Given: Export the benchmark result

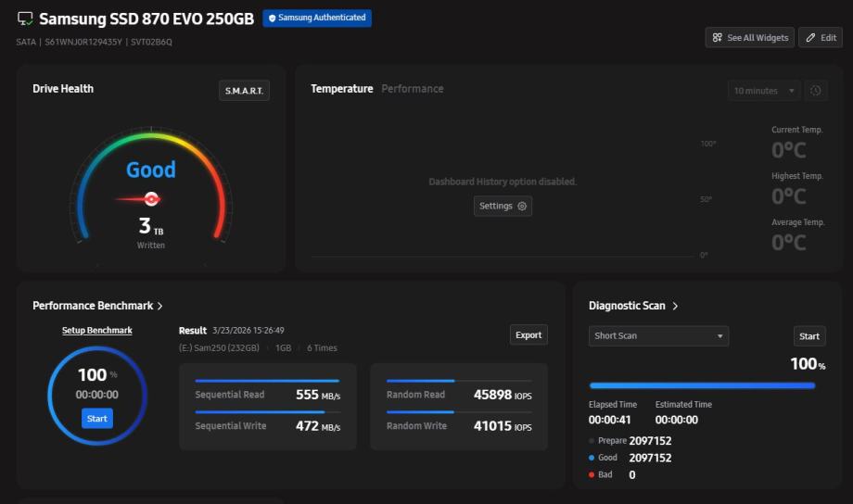Looking at the screenshot, I should (x=528, y=334).
